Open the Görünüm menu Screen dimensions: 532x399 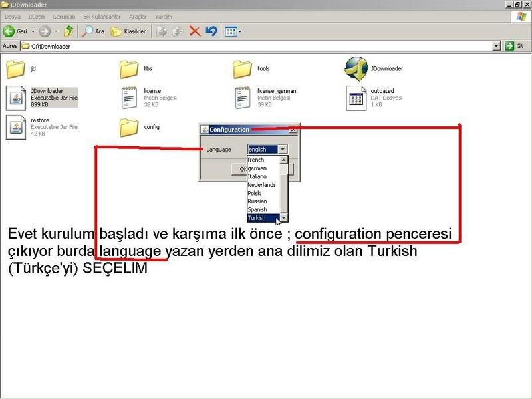click(64, 17)
